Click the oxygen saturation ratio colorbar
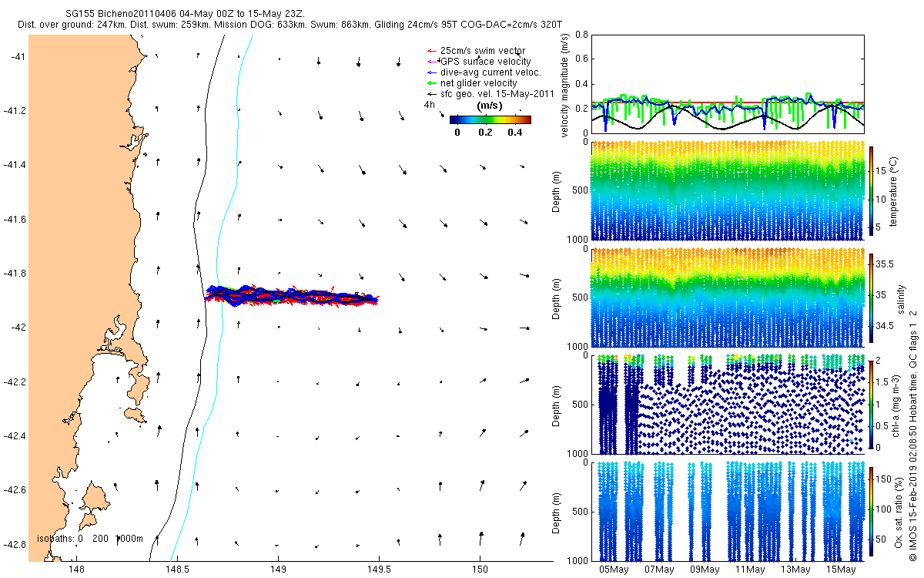 click(x=871, y=510)
